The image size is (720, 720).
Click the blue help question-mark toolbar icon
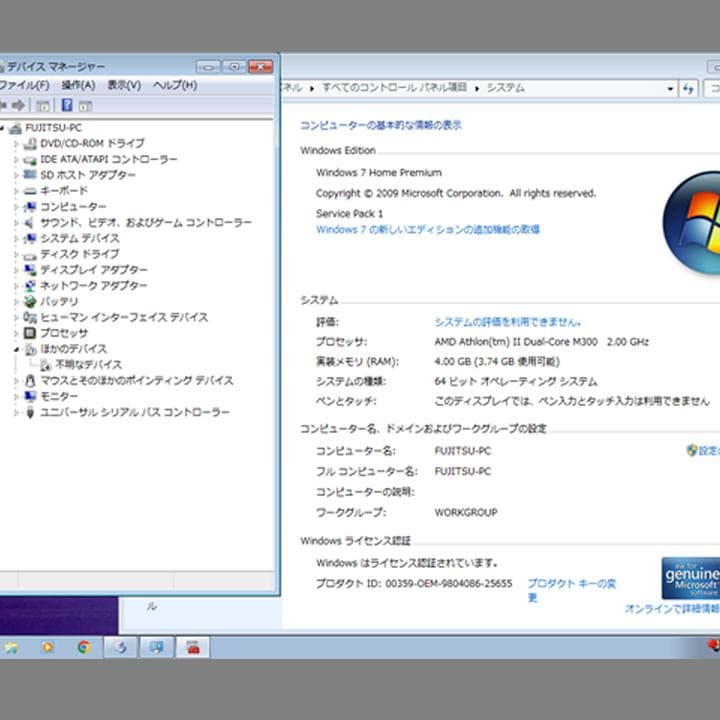[x=67, y=105]
